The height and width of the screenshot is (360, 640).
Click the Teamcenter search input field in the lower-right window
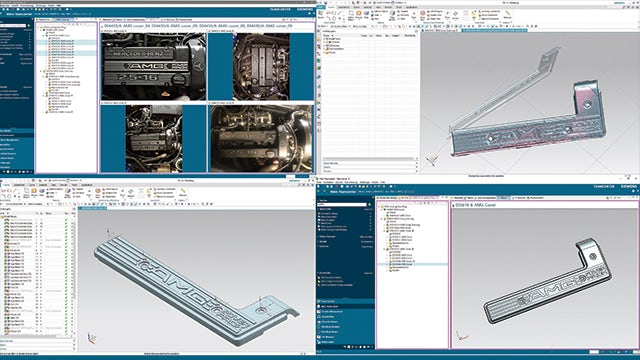[x=342, y=204]
